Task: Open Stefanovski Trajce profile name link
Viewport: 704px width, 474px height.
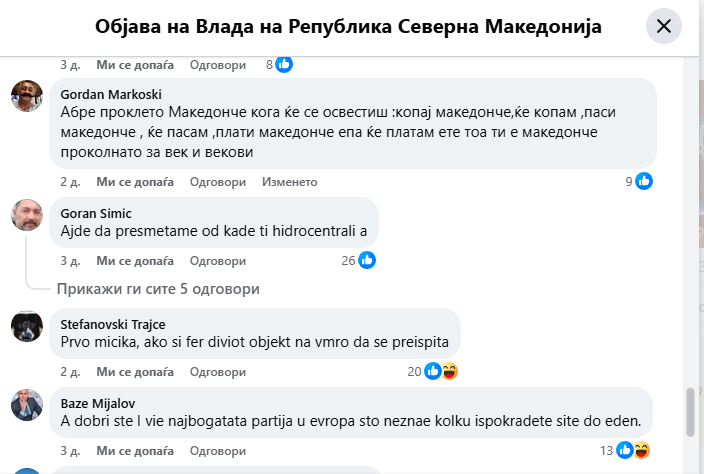Action: [113, 324]
